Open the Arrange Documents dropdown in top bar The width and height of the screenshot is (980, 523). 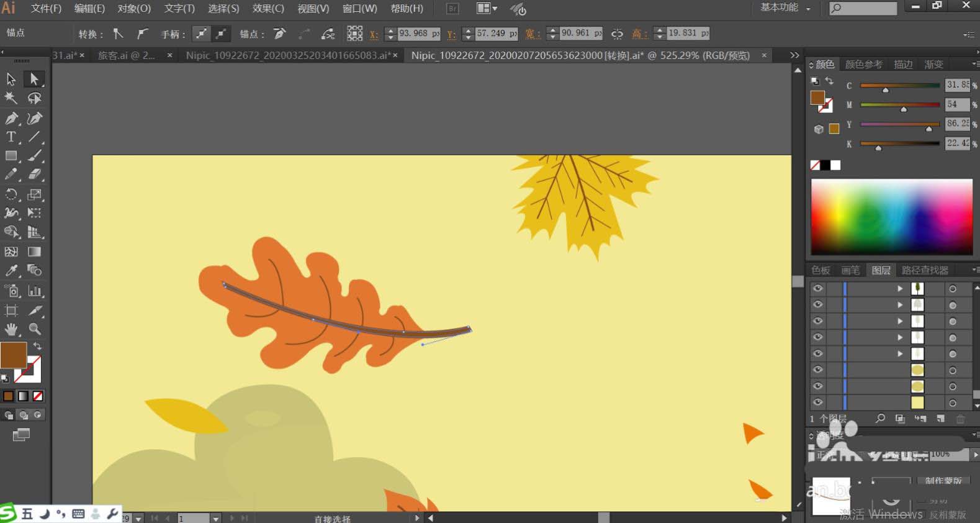[x=487, y=8]
